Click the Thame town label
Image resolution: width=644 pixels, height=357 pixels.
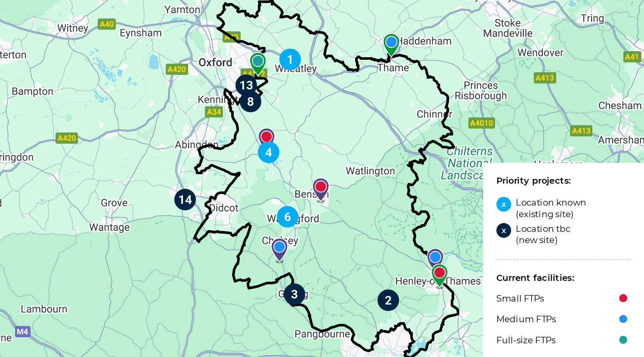(393, 68)
